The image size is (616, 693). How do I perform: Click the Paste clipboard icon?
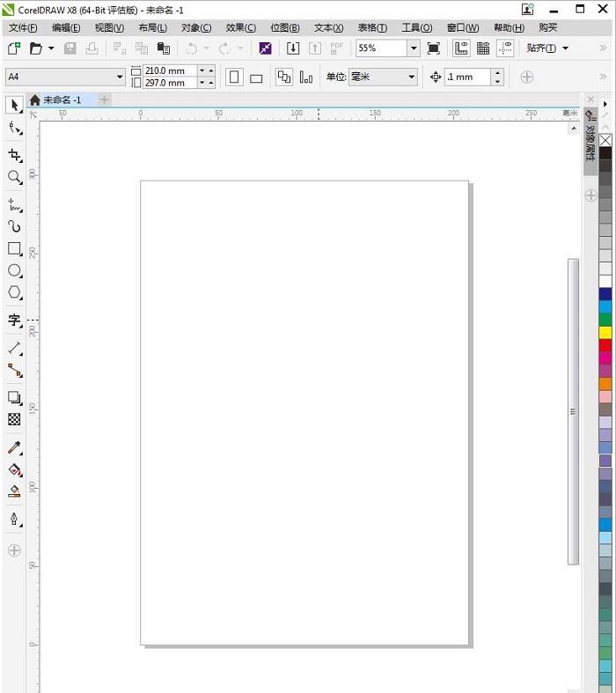click(164, 48)
